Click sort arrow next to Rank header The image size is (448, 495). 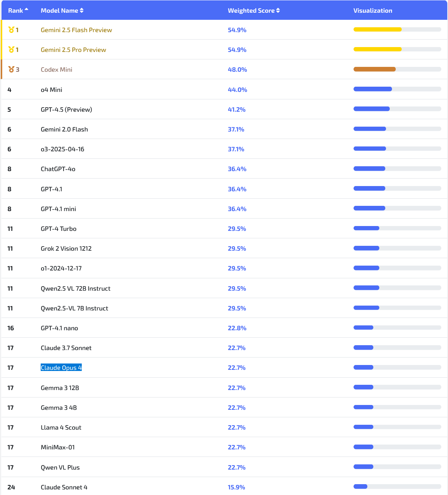pos(27,9)
